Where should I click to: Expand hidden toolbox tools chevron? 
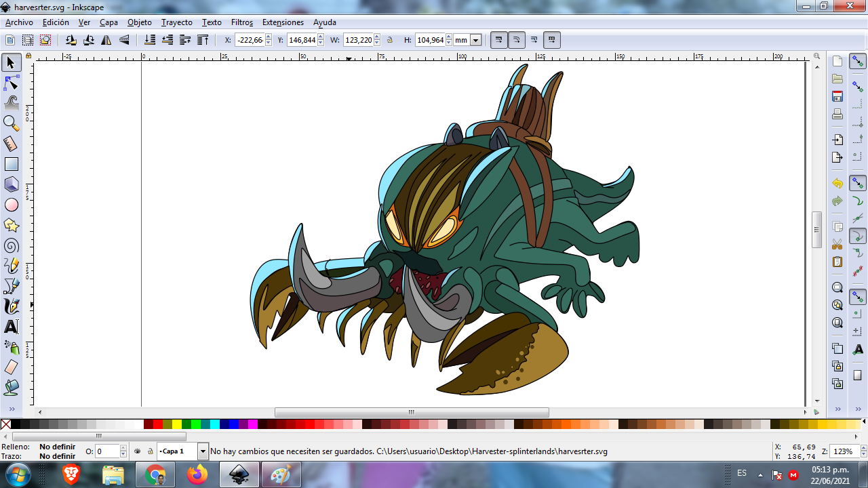click(12, 409)
